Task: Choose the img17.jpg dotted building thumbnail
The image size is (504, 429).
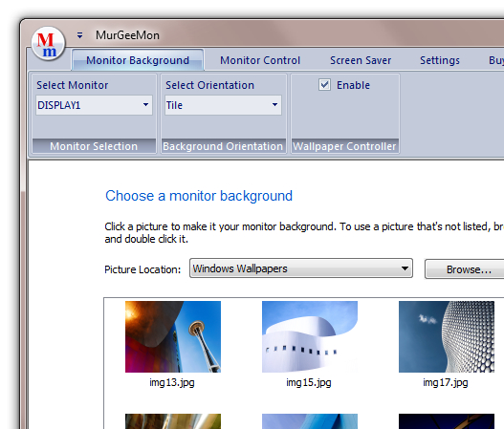Action: [447, 336]
